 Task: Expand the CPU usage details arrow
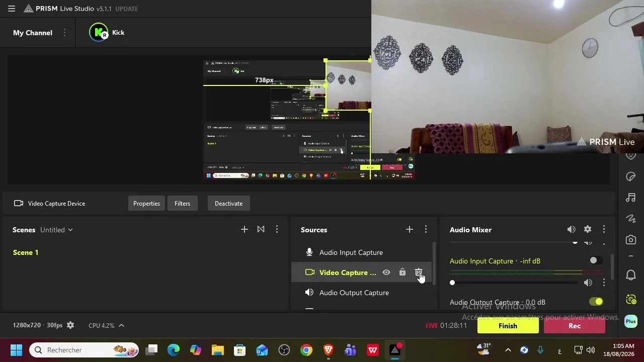click(121, 325)
